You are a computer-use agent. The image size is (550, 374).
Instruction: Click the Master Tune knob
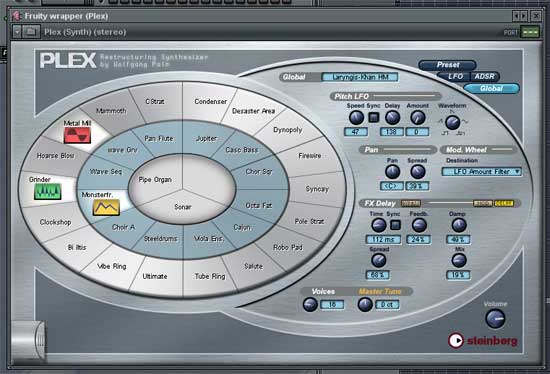(365, 305)
